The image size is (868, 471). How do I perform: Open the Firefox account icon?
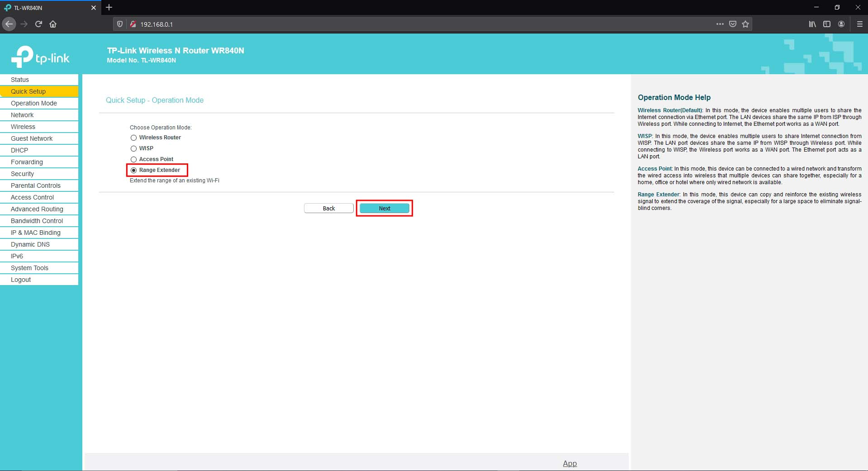[841, 24]
